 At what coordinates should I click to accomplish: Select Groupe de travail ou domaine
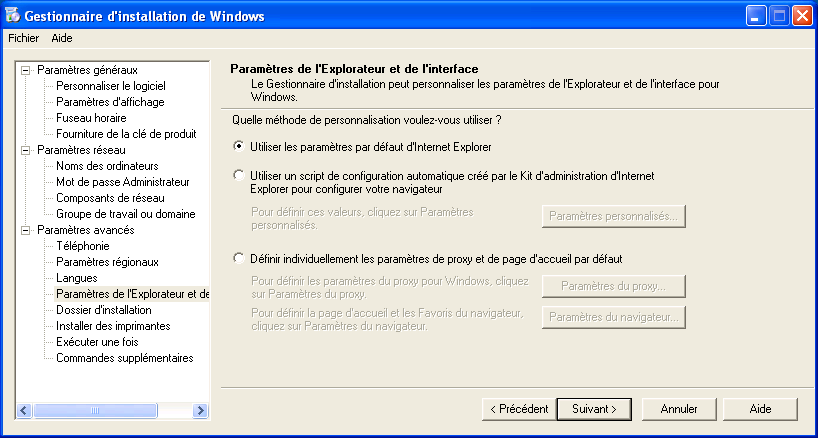(126, 214)
